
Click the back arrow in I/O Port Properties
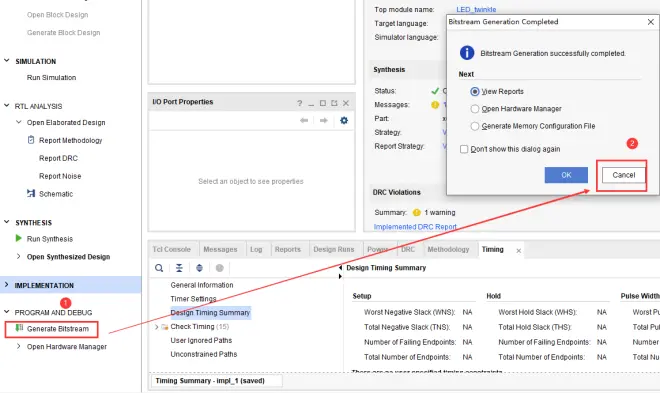304,120
